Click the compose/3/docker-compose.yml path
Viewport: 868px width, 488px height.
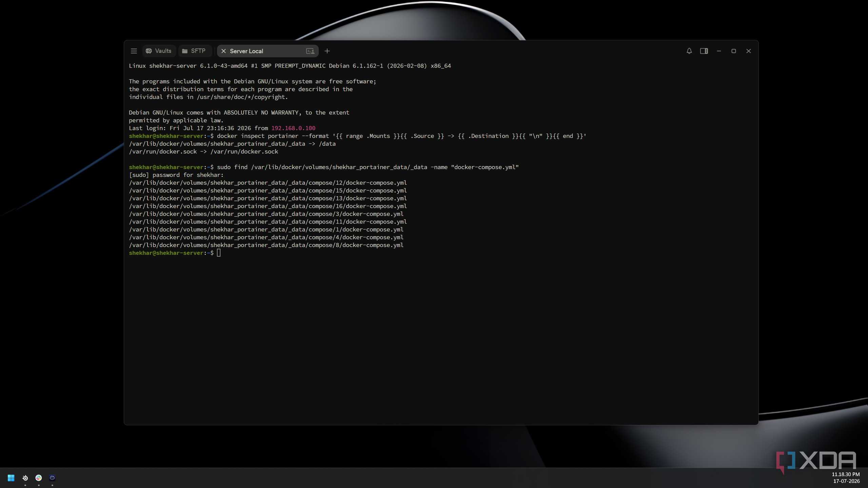(x=266, y=214)
